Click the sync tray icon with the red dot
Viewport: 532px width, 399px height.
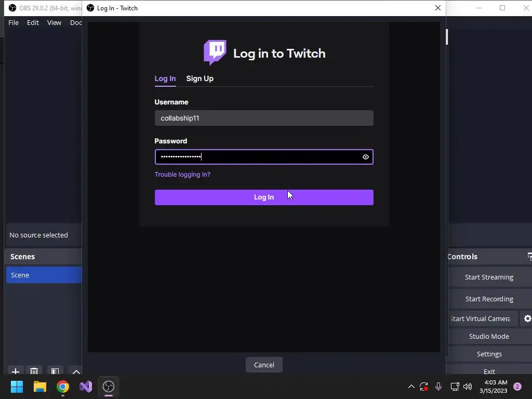pyautogui.click(x=424, y=387)
